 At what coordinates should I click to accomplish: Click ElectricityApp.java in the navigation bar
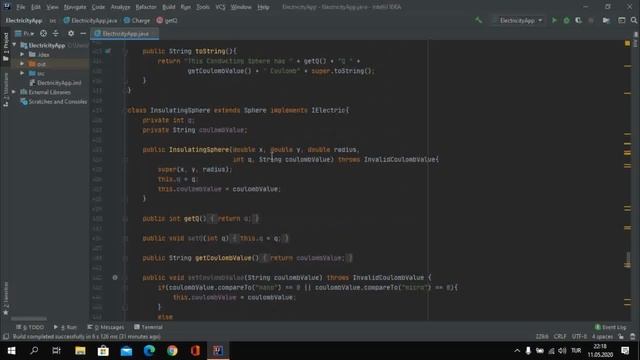[90, 20]
